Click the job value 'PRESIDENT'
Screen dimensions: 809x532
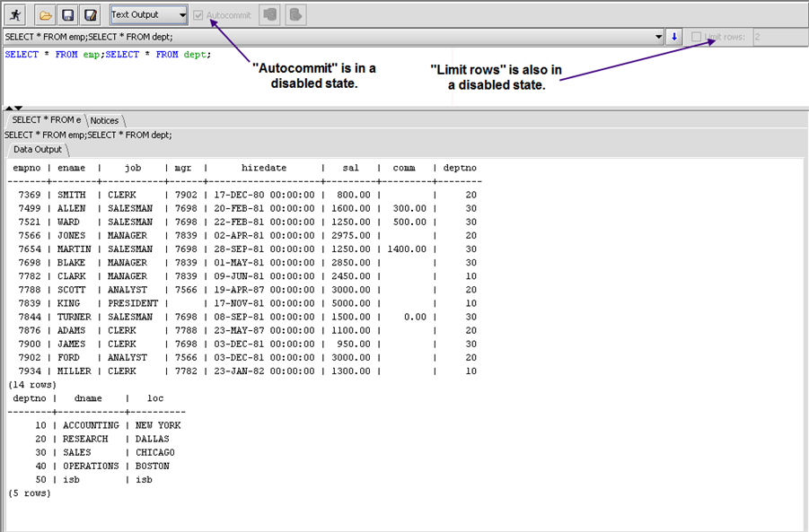pyautogui.click(x=133, y=303)
